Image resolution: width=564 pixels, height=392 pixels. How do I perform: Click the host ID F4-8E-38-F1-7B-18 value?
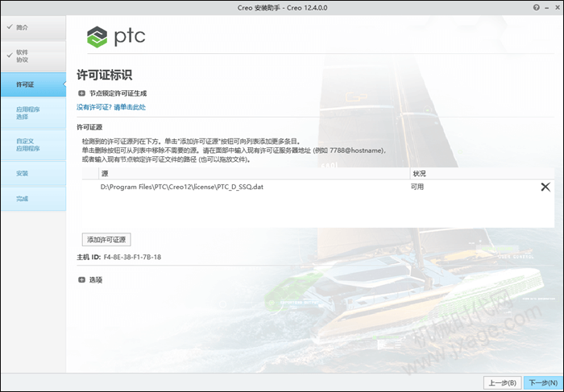(x=132, y=258)
